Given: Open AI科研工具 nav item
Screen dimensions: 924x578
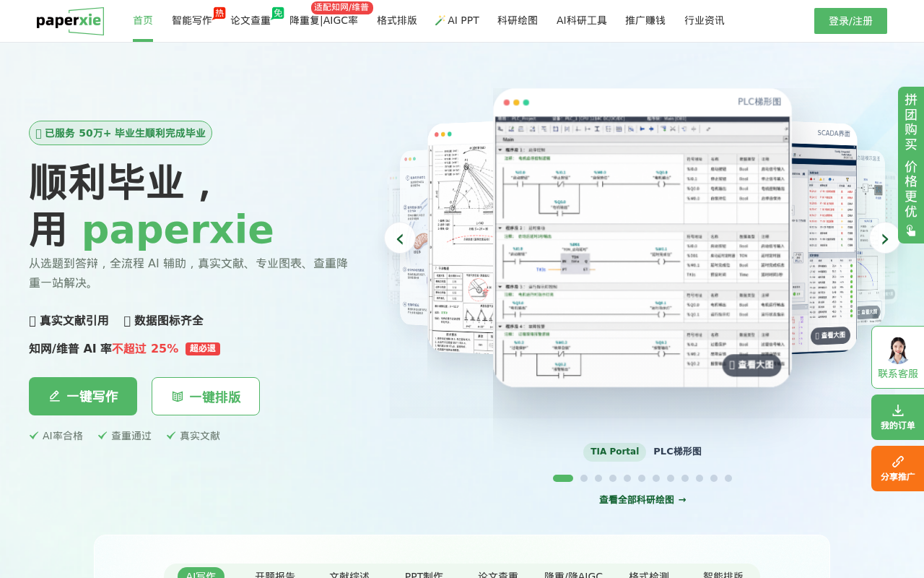Looking at the screenshot, I should point(582,20).
